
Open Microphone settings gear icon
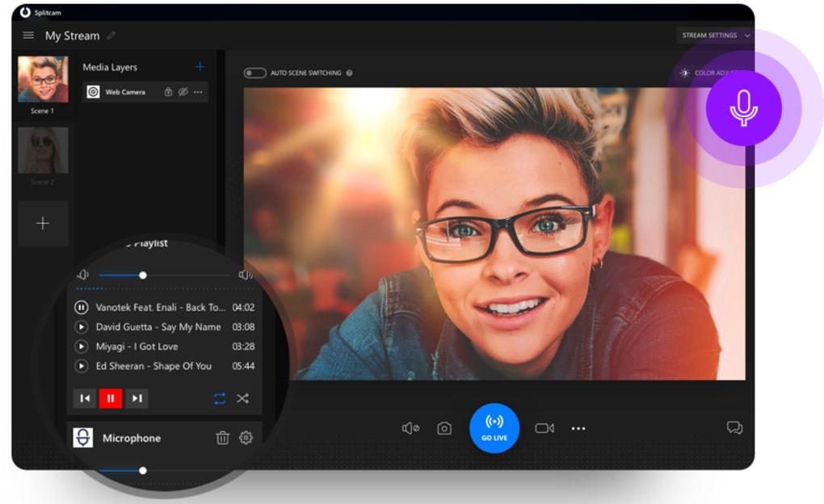tap(246, 438)
